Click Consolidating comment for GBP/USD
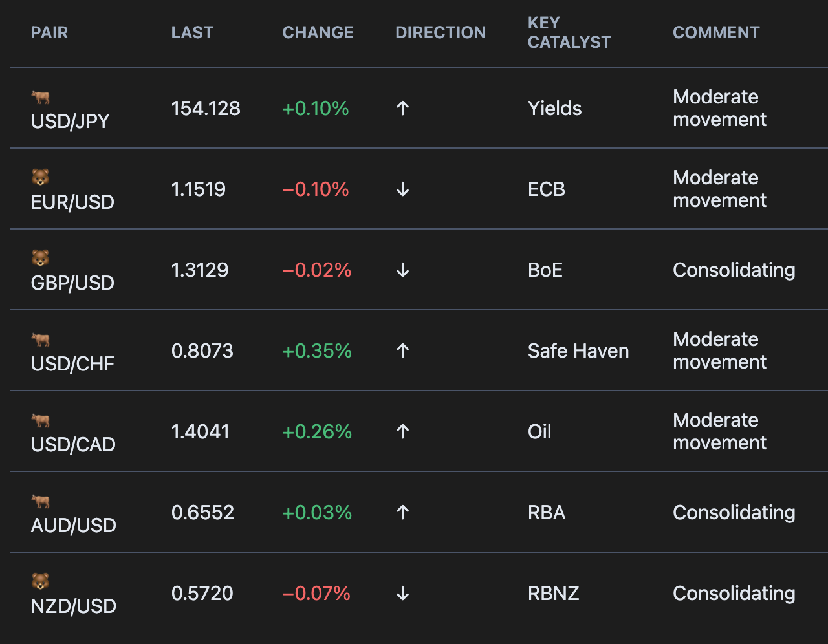828x644 pixels. (x=734, y=270)
